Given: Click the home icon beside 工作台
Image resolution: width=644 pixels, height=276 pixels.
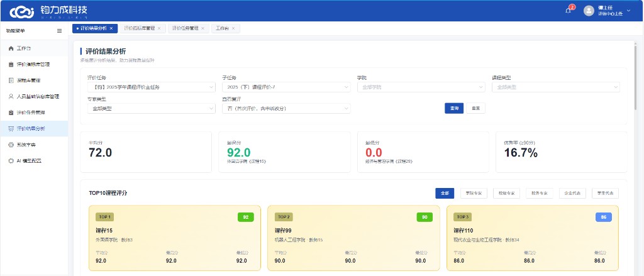Looking at the screenshot, I should pyautogui.click(x=11, y=48).
